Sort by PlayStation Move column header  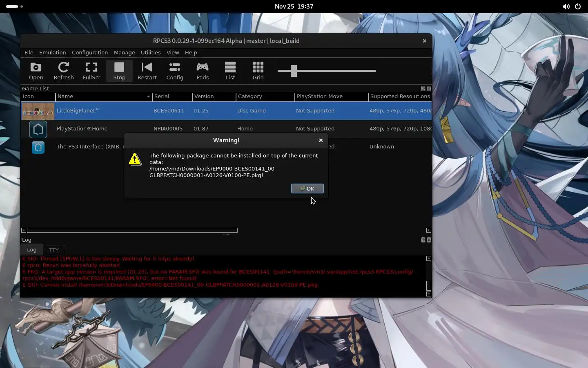[332, 96]
